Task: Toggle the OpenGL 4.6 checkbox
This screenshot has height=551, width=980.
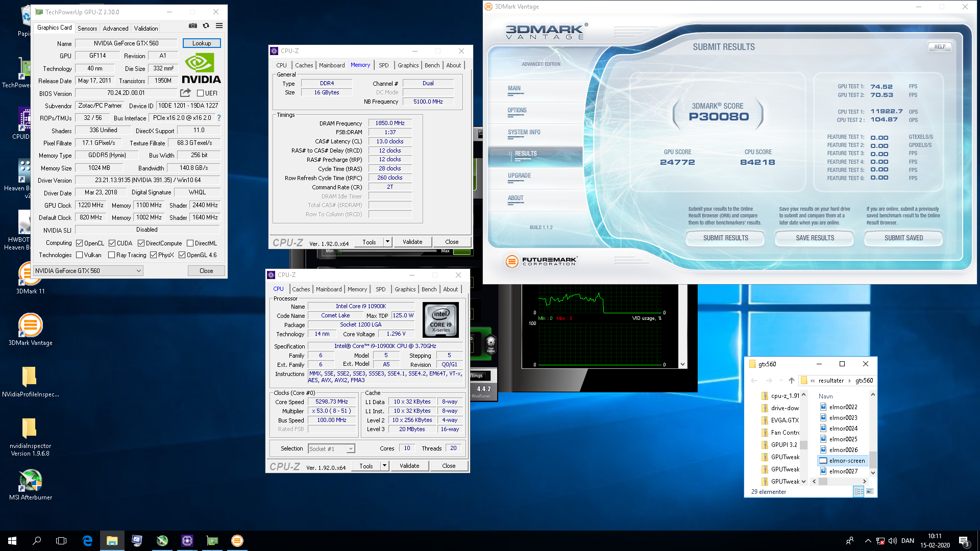Action: tap(182, 255)
